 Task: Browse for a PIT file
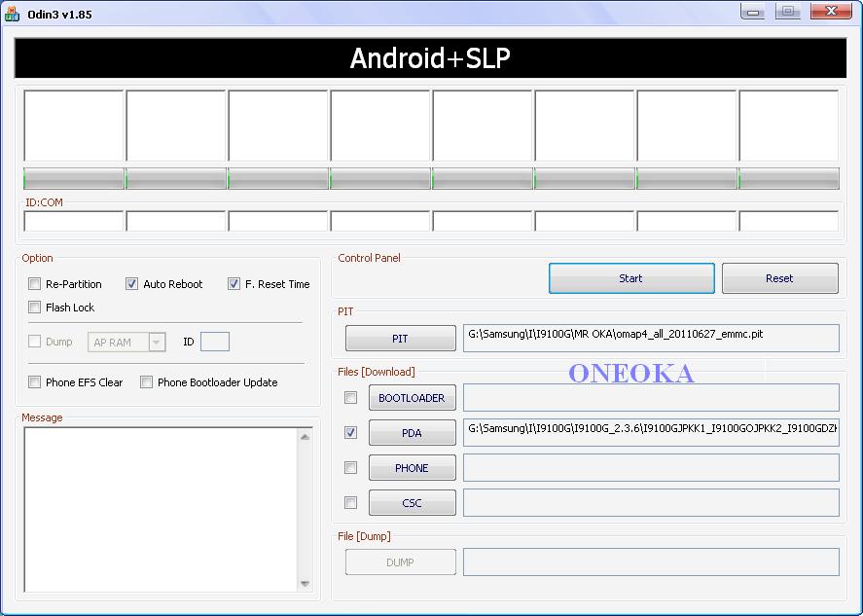(x=400, y=338)
